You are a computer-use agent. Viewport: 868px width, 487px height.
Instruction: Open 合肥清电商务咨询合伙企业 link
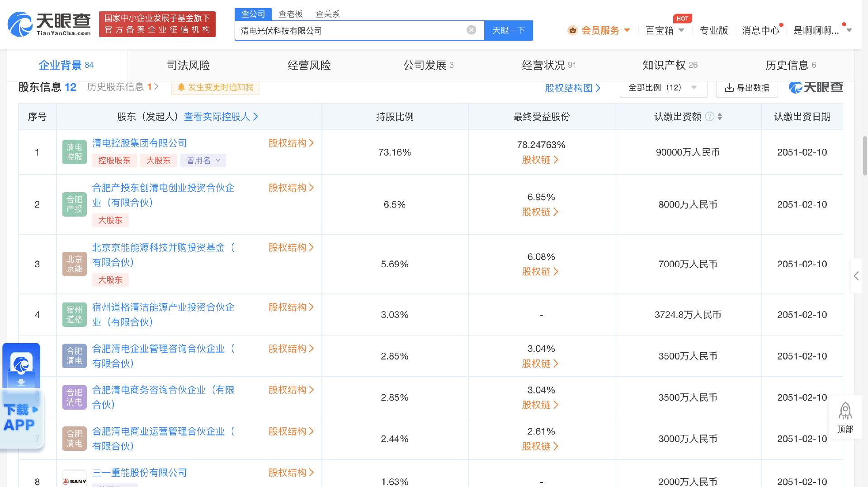163,397
